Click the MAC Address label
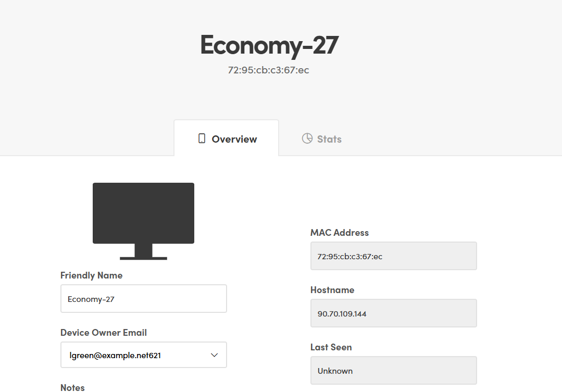Screen dimensions: 562x392 point(340,233)
